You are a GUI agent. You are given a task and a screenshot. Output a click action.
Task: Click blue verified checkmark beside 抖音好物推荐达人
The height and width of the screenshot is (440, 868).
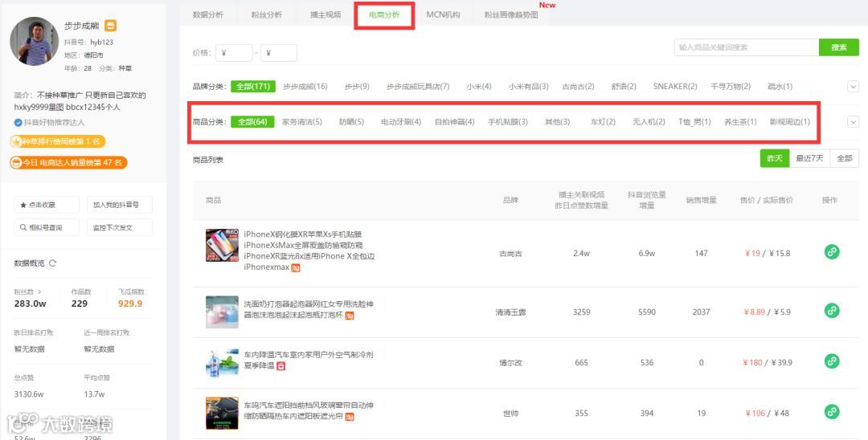pyautogui.click(x=18, y=123)
